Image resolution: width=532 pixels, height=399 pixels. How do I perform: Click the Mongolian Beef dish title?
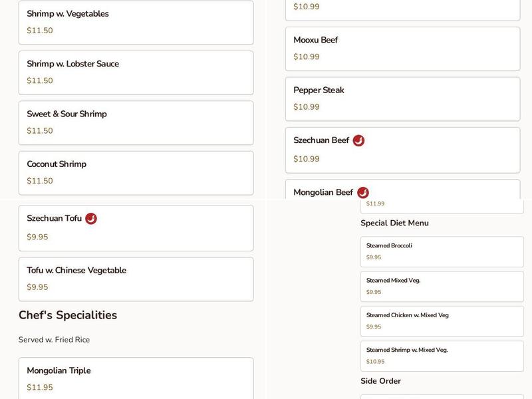coord(323,192)
